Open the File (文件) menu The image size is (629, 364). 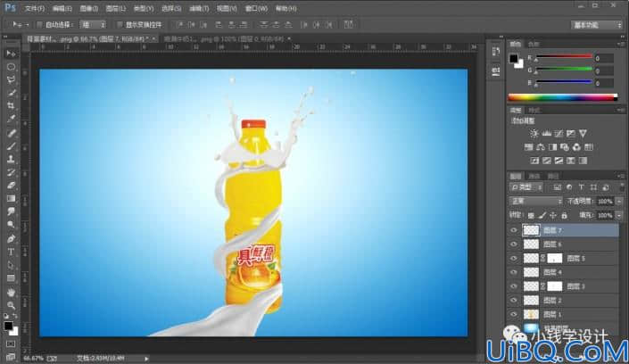35,8
